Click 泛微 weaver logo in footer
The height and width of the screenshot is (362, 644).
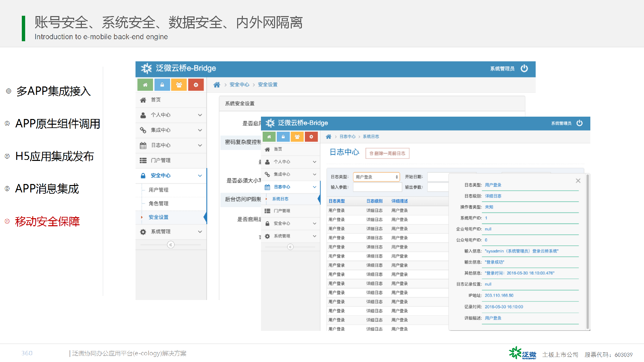[523, 353]
